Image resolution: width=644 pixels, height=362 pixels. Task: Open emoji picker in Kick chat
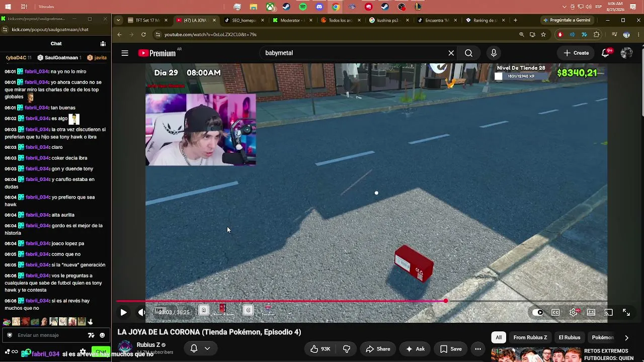[x=102, y=335]
